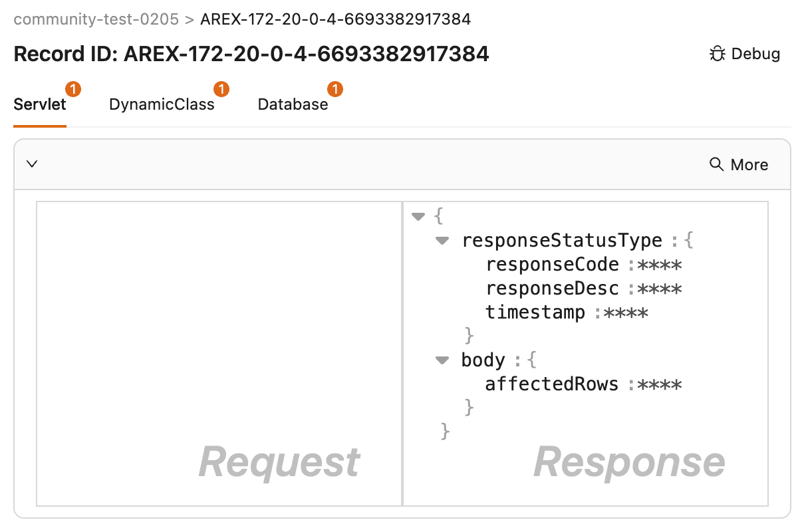Switch to the Servlet tab
798x532 pixels.
[39, 104]
